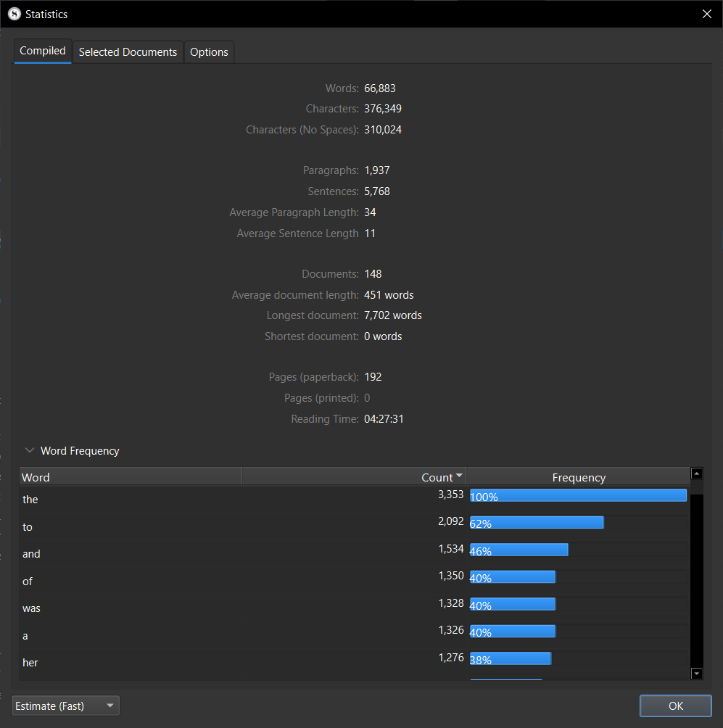Sort by the Count column header
723x728 pixels.
(x=437, y=477)
